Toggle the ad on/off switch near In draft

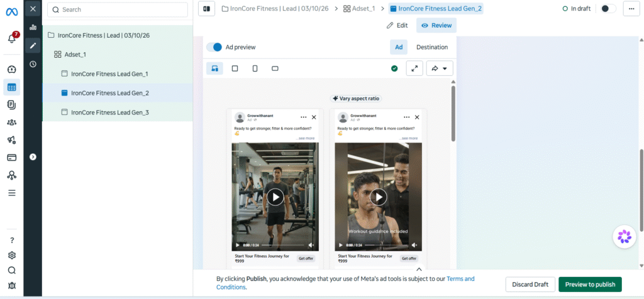pyautogui.click(x=608, y=9)
